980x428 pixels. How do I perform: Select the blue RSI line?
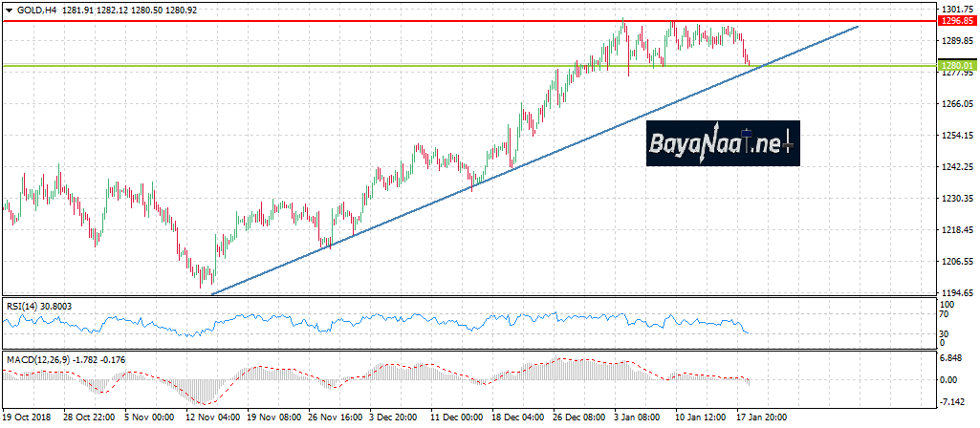pyautogui.click(x=382, y=318)
